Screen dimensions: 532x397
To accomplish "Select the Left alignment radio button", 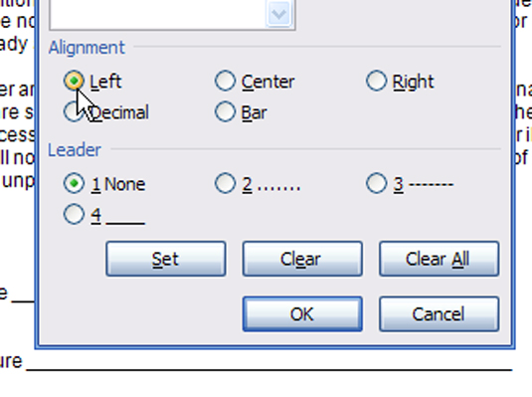I will tap(74, 81).
